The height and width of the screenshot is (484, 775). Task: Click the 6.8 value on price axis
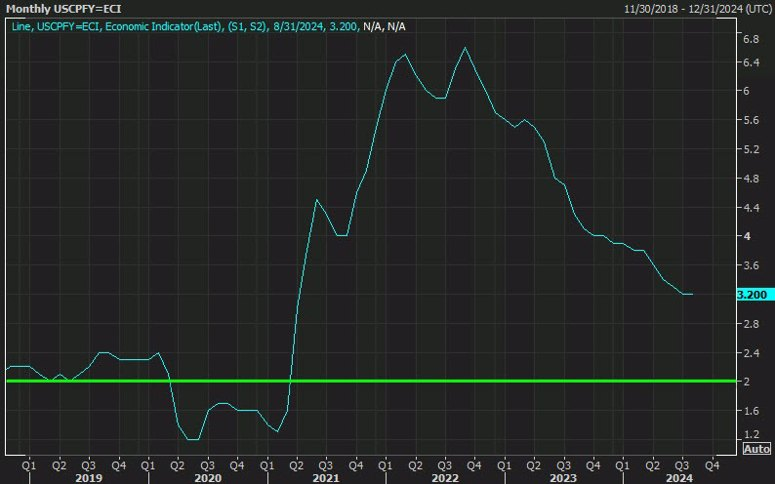point(751,39)
